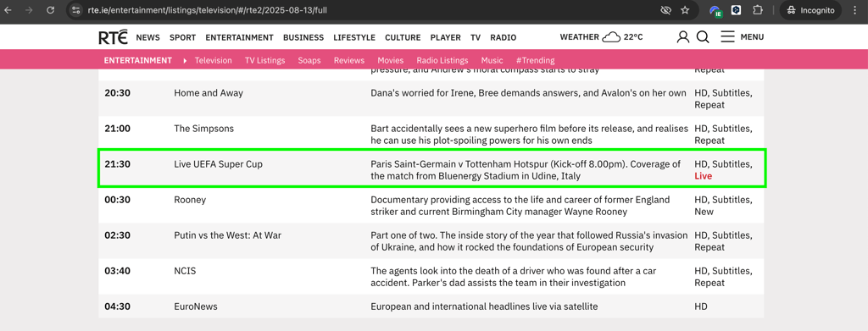Click the 03:40 time cell
This screenshot has height=331, width=868.
click(x=117, y=271)
